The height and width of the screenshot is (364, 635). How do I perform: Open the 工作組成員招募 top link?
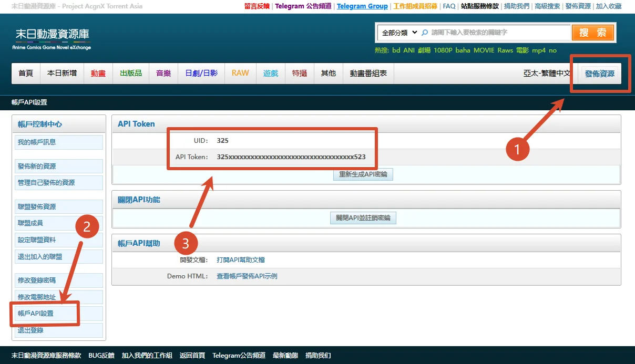[x=415, y=6]
